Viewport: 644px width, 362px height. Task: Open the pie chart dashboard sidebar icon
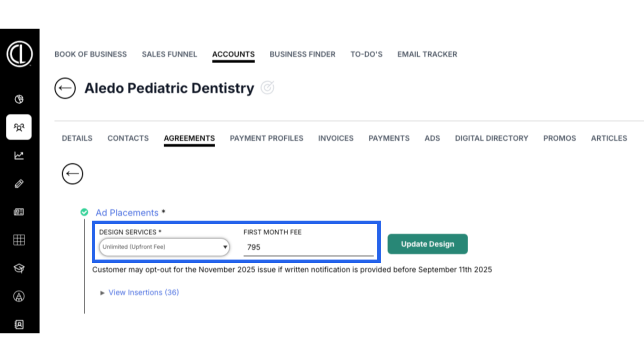19,99
